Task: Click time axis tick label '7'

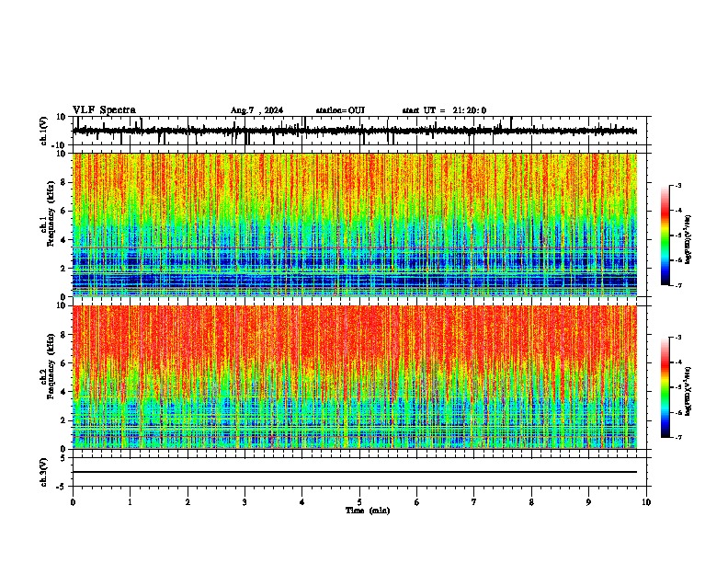Action: click(474, 502)
